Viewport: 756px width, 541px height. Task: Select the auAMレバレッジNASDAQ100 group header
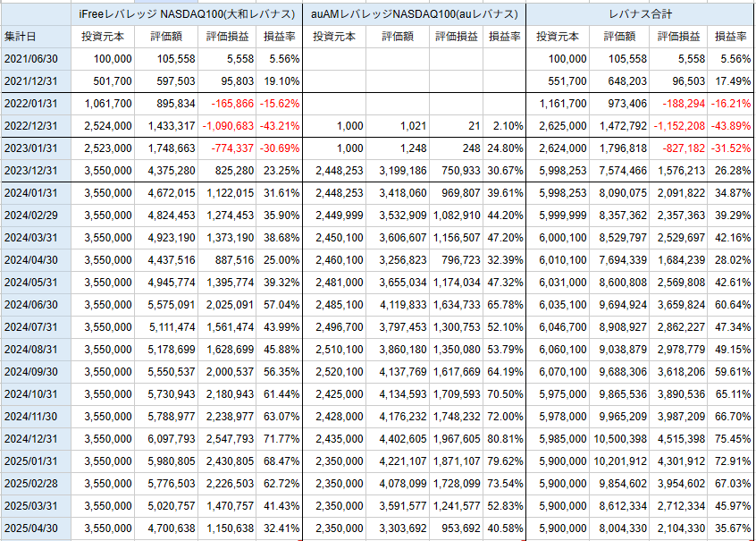click(414, 14)
